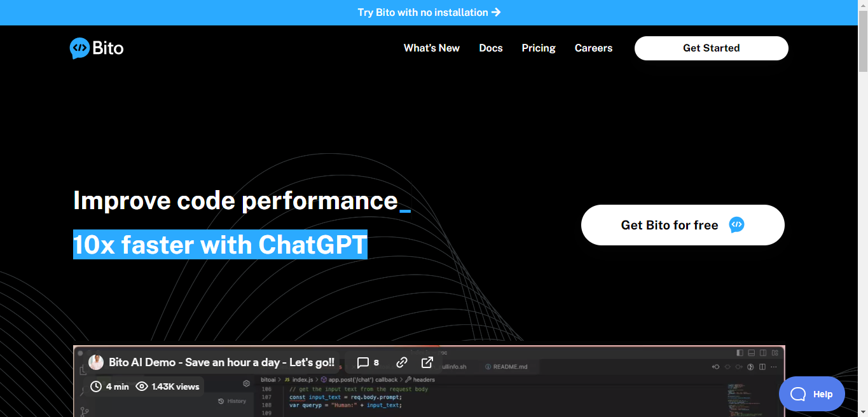Open video comments with 8 count
The height and width of the screenshot is (417, 868).
(x=368, y=362)
